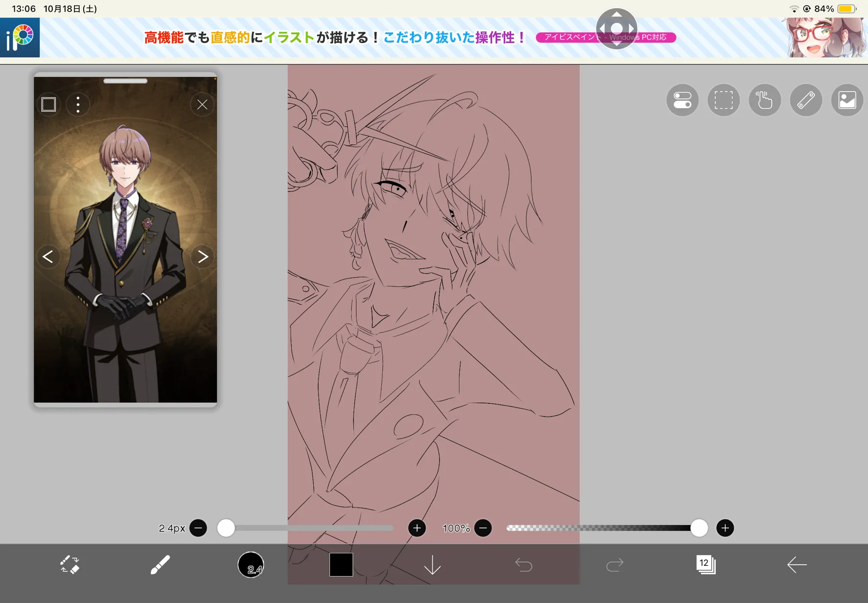The width and height of the screenshot is (868, 603).
Task: Tap the 100% opacity label
Action: tap(456, 528)
